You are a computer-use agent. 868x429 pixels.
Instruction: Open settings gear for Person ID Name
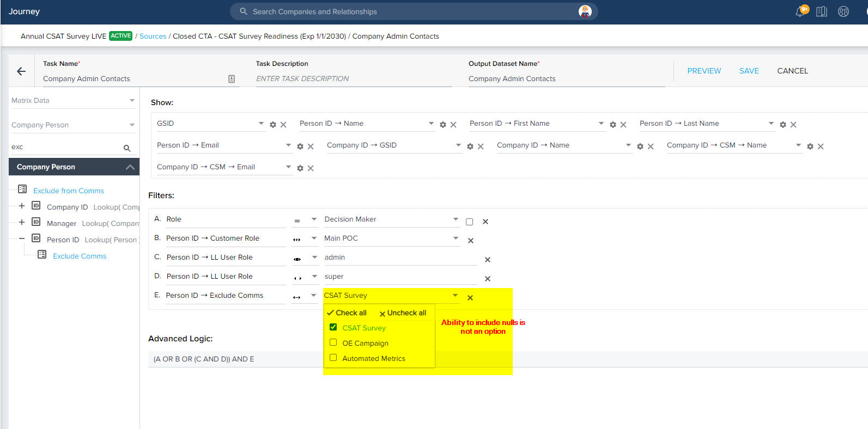[x=443, y=125]
